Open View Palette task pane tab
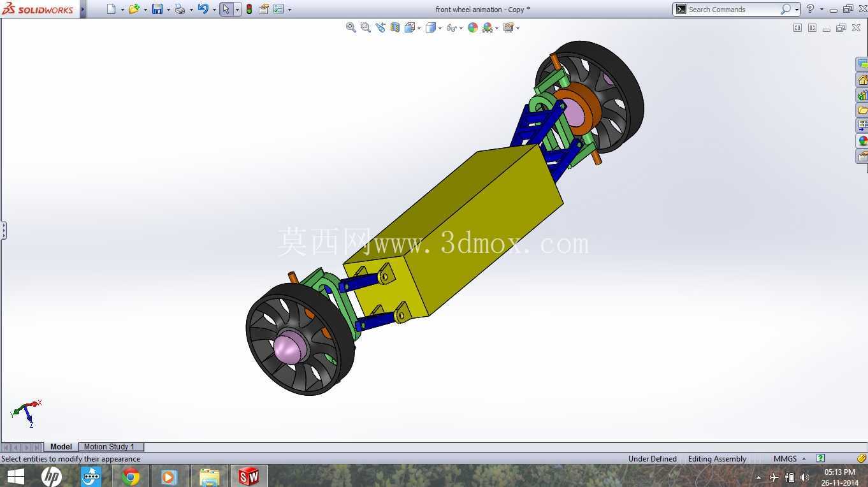The width and height of the screenshot is (868, 487). tap(862, 126)
